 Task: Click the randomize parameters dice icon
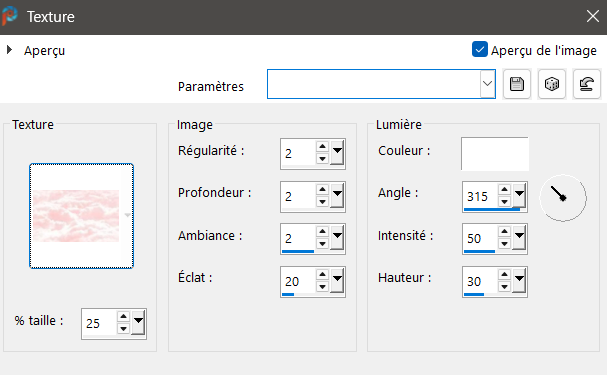coord(552,84)
